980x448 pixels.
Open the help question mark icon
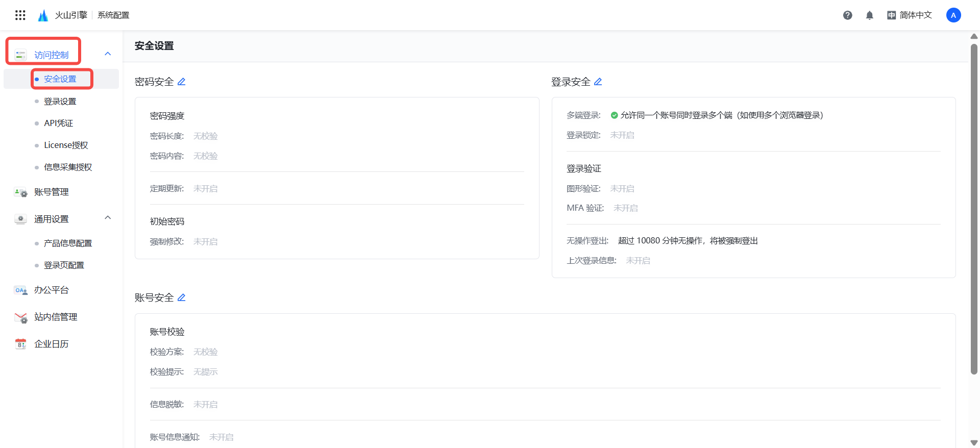click(x=847, y=15)
